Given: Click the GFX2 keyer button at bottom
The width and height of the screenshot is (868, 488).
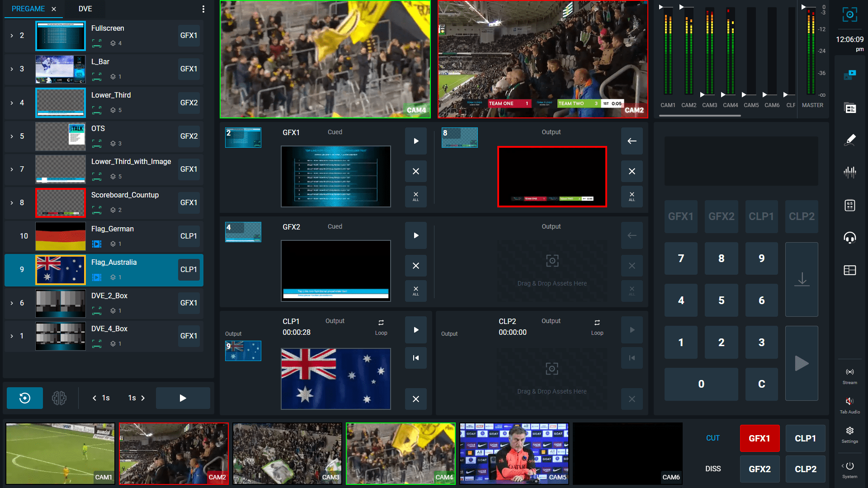Looking at the screenshot, I should 759,469.
